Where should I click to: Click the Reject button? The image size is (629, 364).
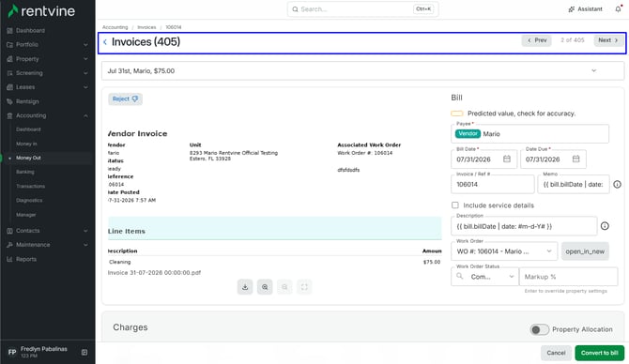click(x=125, y=99)
